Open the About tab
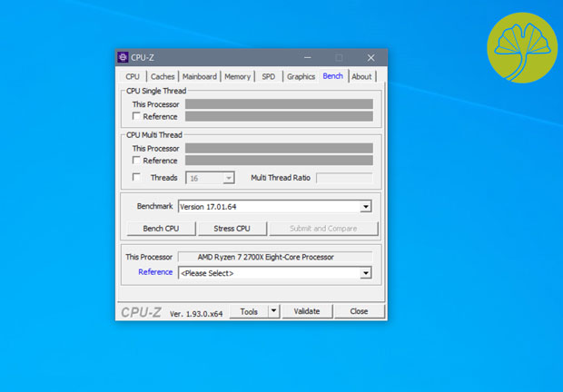 (361, 77)
